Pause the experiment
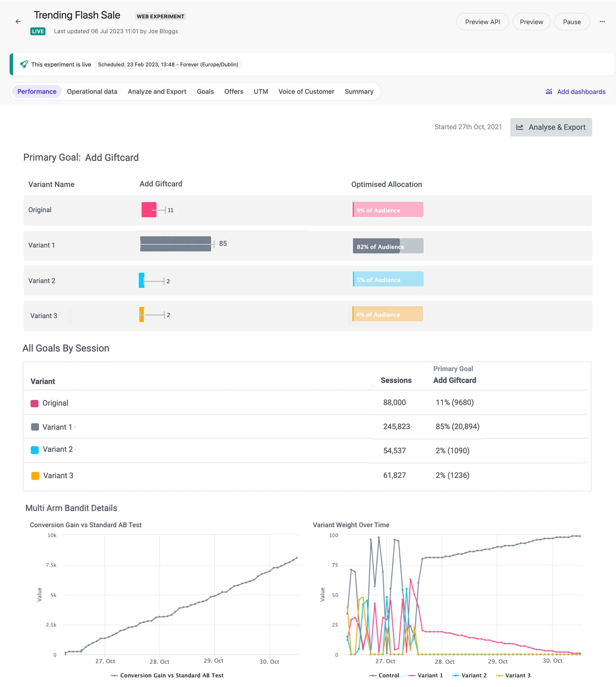 (x=572, y=22)
